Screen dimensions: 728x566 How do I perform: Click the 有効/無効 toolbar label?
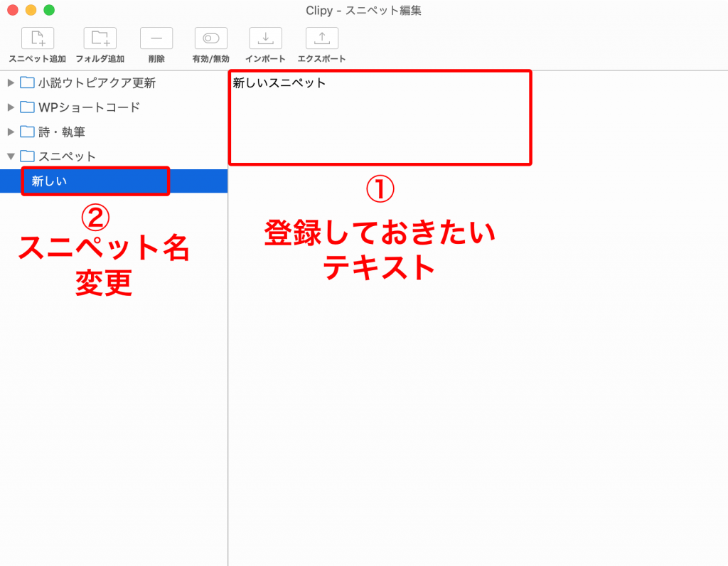(x=210, y=59)
